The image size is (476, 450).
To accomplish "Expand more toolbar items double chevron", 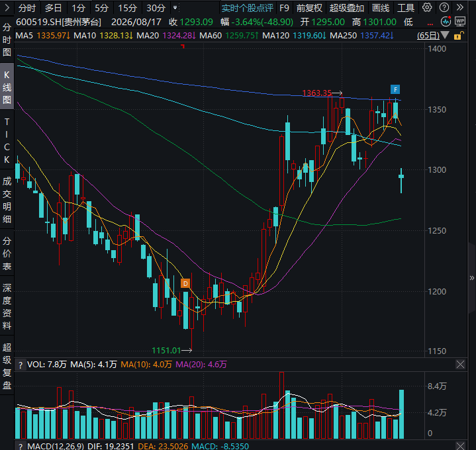I will (x=460, y=7).
